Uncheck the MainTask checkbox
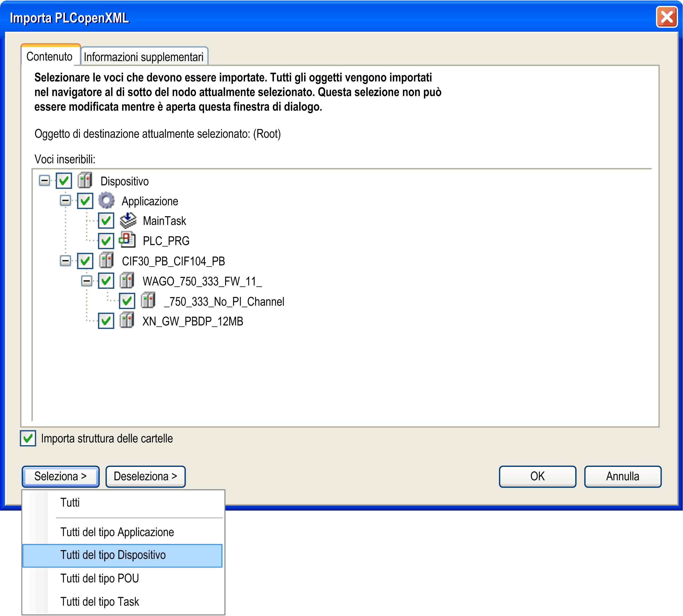 [x=106, y=221]
